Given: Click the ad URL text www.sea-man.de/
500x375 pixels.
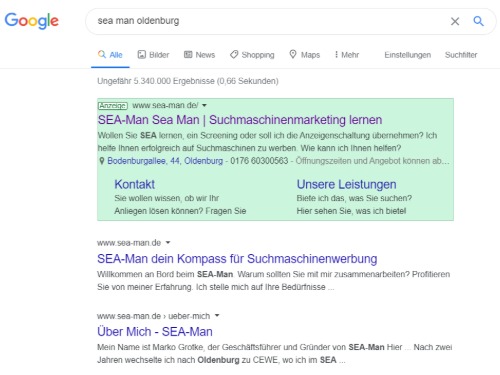Looking at the screenshot, I should [165, 105].
